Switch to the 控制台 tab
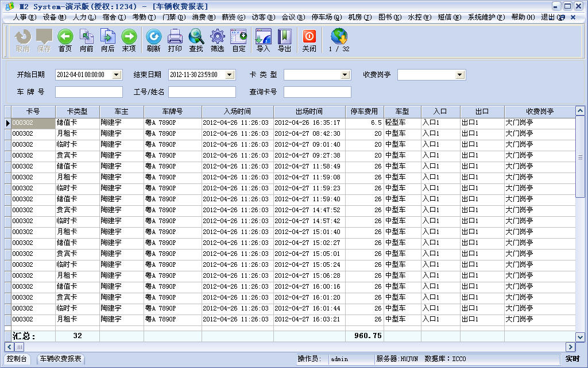This screenshot has height=368, width=588. coord(18,359)
